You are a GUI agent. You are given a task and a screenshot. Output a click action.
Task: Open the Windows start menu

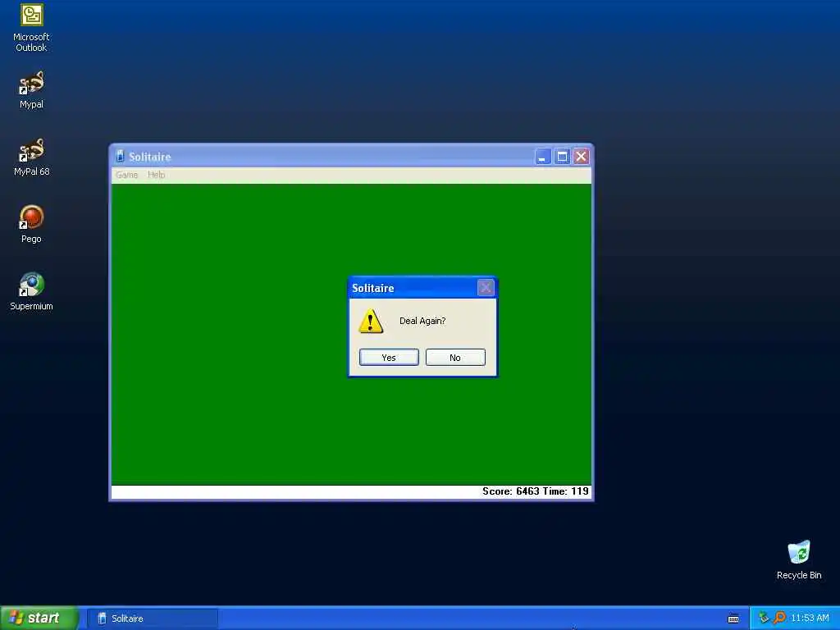pyautogui.click(x=39, y=618)
